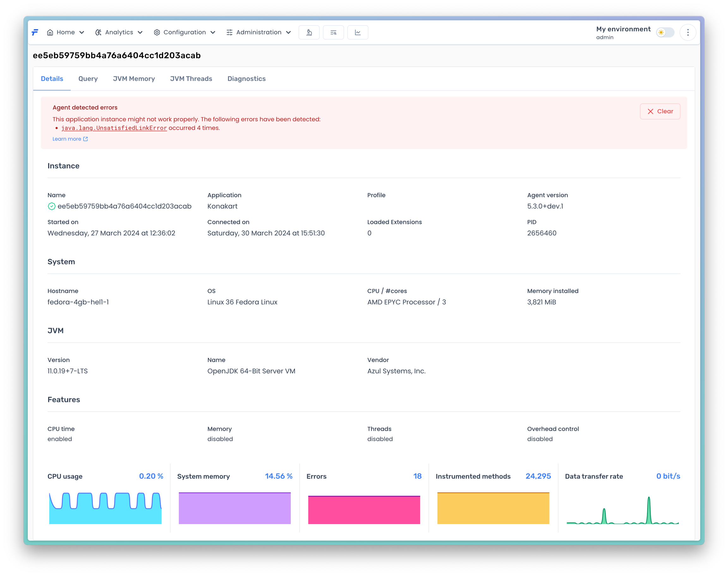Click the Data transfer rate chart
Image resolution: width=728 pixels, height=576 pixels.
[622, 509]
